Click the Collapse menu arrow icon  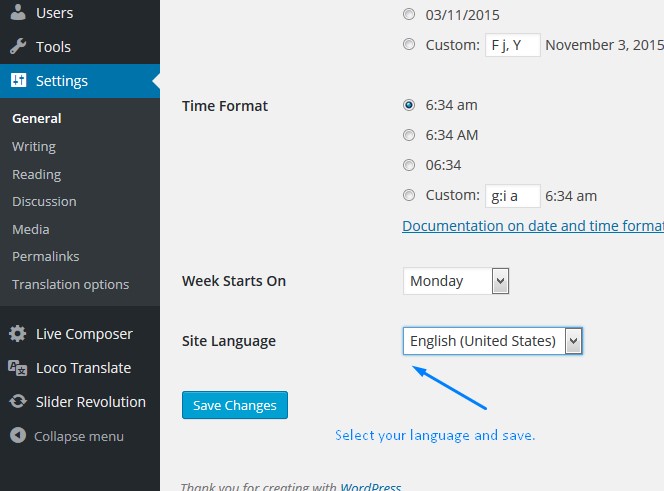pyautogui.click(x=18, y=436)
